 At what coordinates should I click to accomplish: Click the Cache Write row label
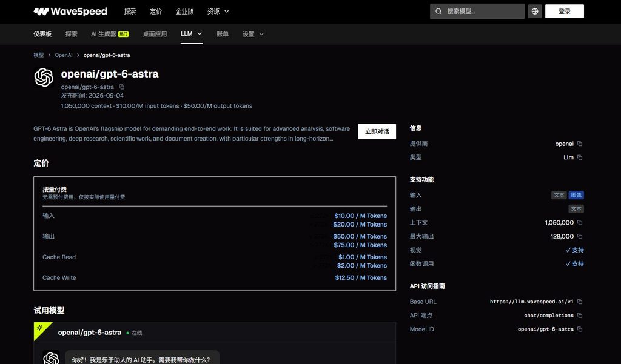coord(59,278)
